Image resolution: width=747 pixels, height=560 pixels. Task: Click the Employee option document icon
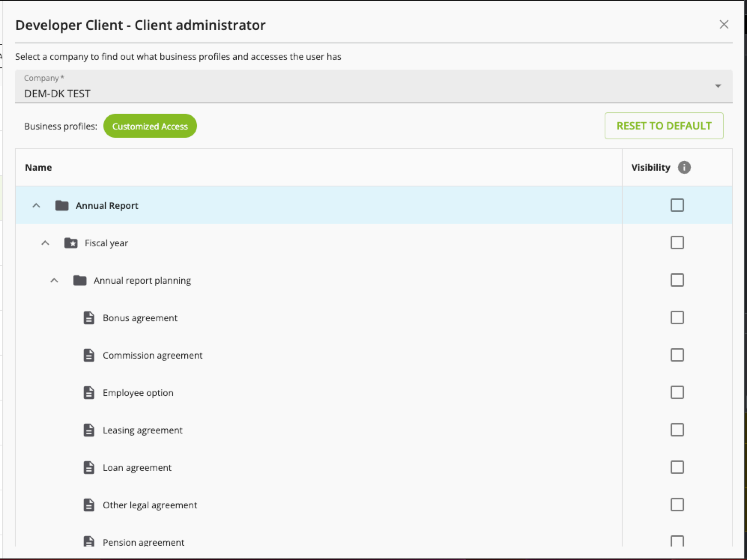89,393
